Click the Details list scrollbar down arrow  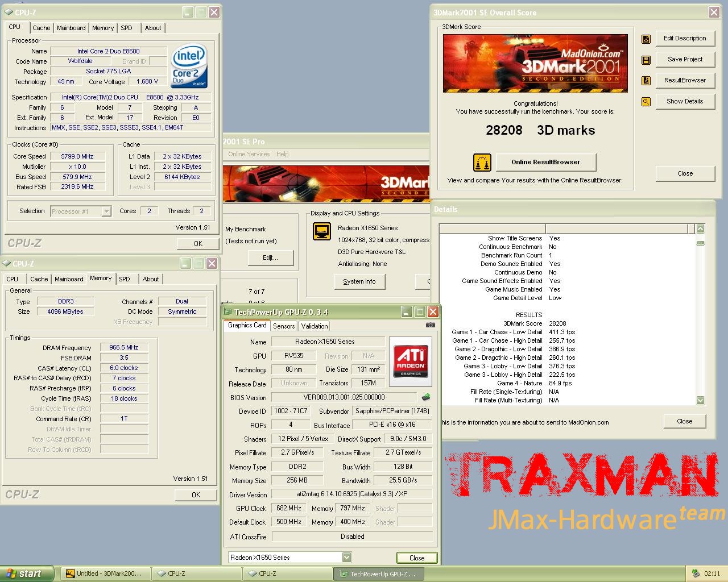pyautogui.click(x=701, y=400)
